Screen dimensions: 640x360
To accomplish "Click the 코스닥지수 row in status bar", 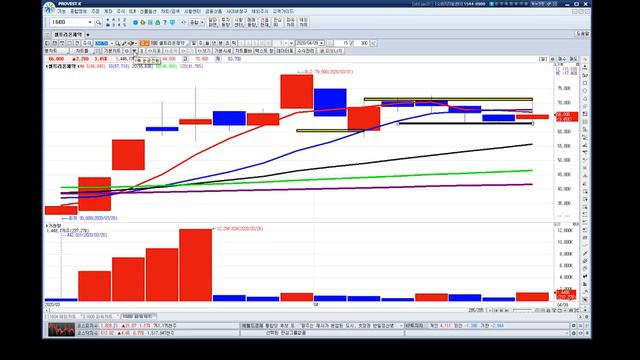I will pyautogui.click(x=158, y=333).
